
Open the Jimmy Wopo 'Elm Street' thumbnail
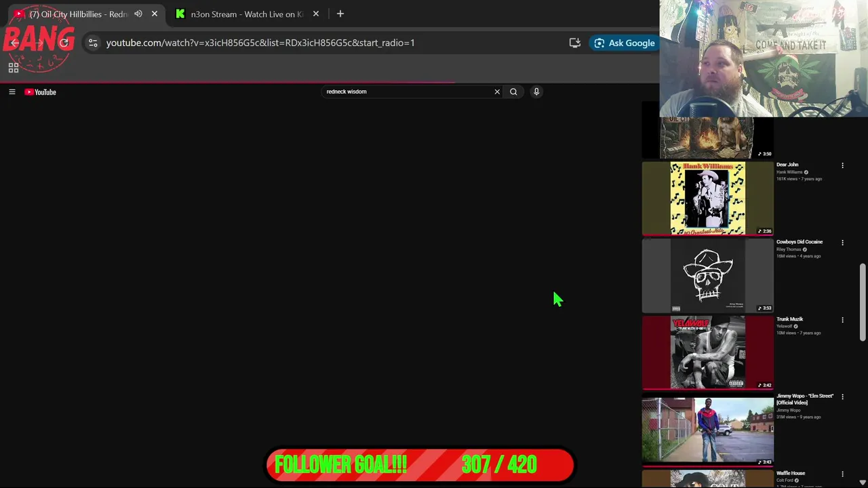click(x=707, y=430)
